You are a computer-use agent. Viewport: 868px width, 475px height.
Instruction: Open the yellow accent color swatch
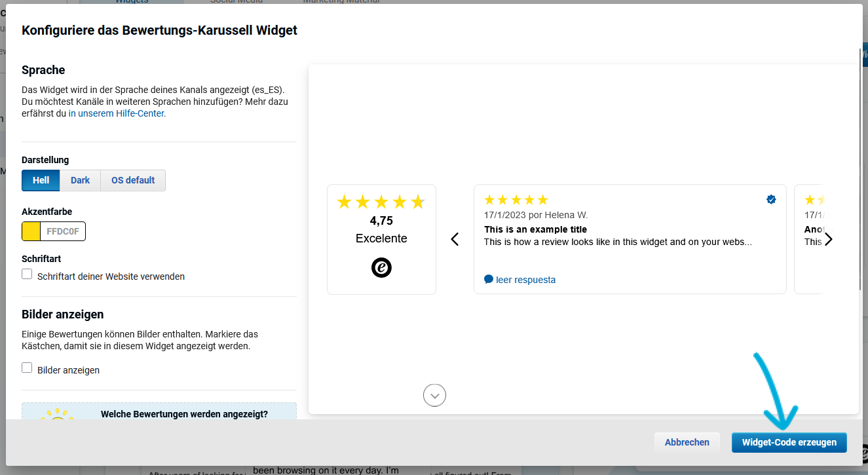[x=31, y=231]
